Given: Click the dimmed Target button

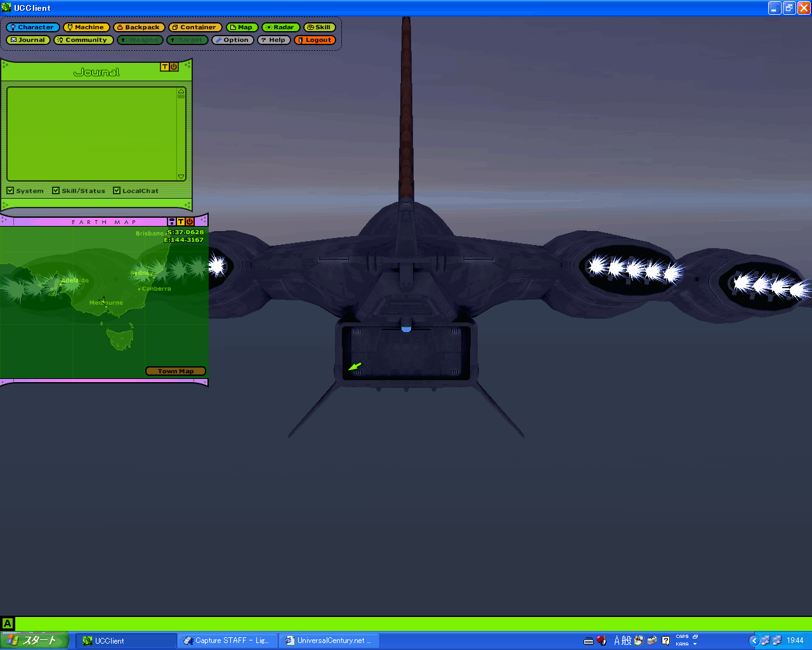Looking at the screenshot, I should [187, 40].
